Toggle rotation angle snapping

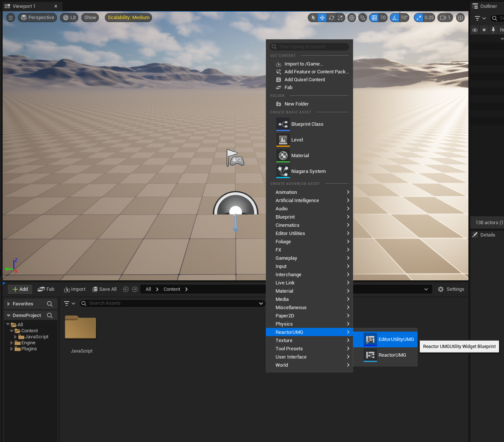(x=395, y=18)
